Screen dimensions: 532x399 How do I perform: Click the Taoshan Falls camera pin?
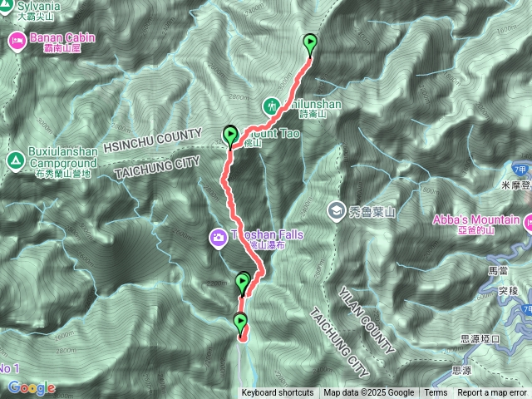218,239
